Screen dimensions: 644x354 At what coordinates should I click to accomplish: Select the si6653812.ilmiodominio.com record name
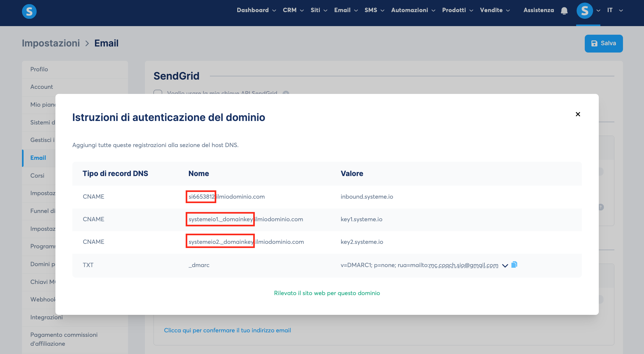tap(226, 197)
